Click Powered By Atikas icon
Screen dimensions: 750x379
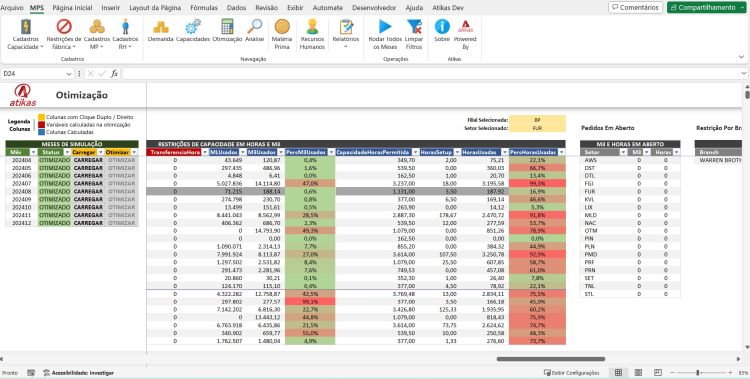pyautogui.click(x=465, y=26)
